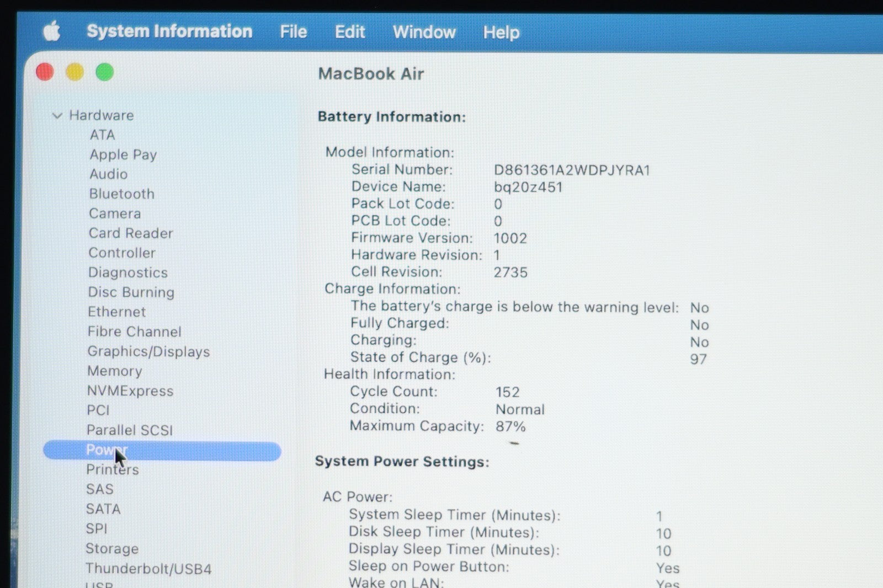Choose Apple Pay in the hardware list
The width and height of the screenshot is (883, 588).
(x=123, y=154)
